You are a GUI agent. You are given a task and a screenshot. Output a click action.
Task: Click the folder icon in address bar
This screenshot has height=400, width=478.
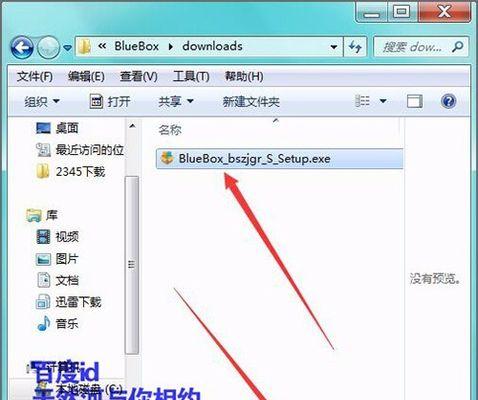[x=84, y=47]
